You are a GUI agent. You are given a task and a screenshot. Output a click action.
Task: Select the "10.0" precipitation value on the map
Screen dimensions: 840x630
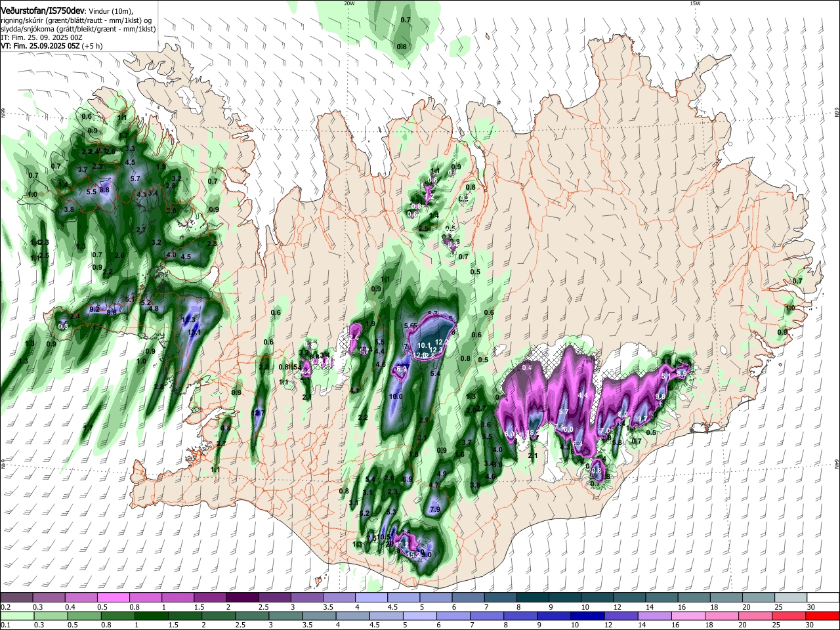tap(396, 397)
